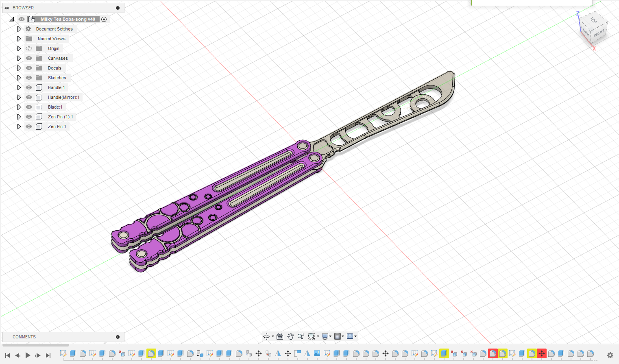Click the Zoom Window (fit) icon

[x=311, y=336]
